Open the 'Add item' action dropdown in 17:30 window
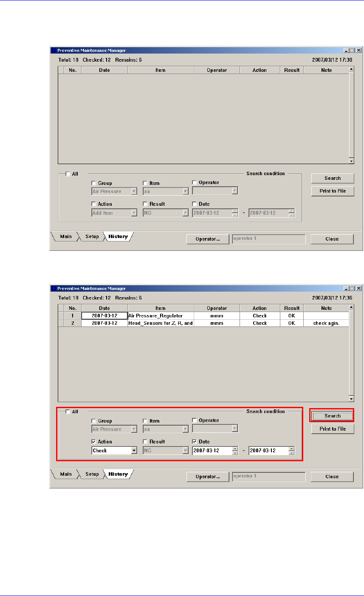This screenshot has height=596, width=364. point(134,213)
